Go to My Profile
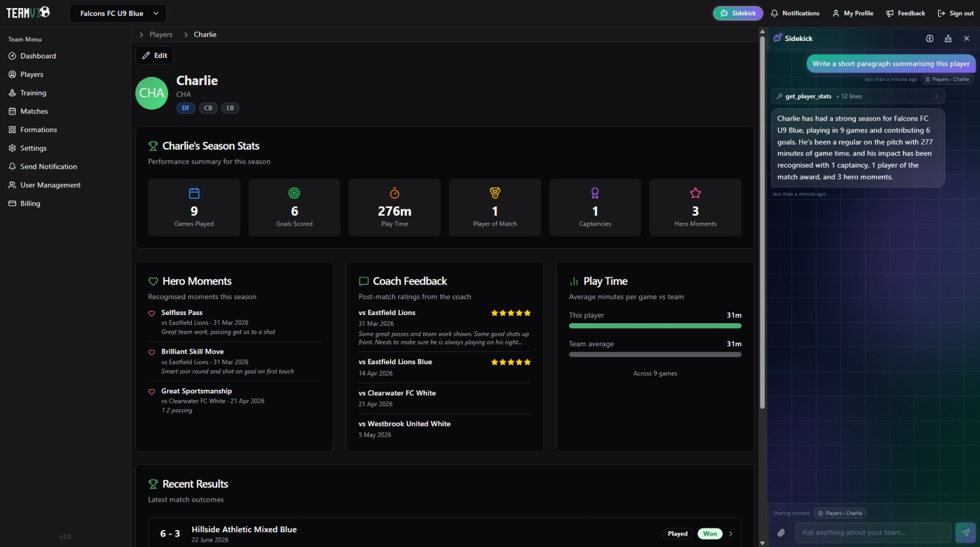Image resolution: width=980 pixels, height=547 pixels. click(x=853, y=13)
